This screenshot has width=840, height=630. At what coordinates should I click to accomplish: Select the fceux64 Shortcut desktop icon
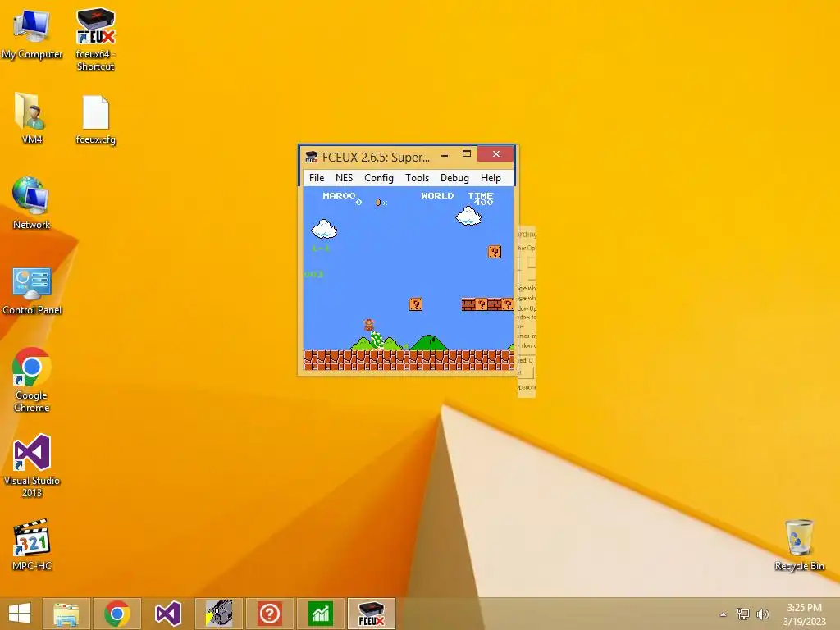(x=95, y=39)
